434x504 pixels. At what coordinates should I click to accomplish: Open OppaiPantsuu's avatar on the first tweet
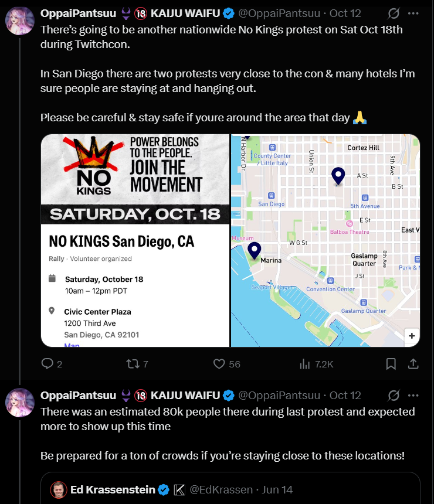19,22
